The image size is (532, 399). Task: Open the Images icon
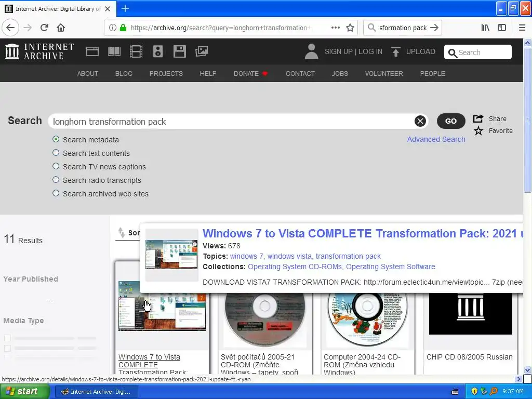(x=202, y=51)
